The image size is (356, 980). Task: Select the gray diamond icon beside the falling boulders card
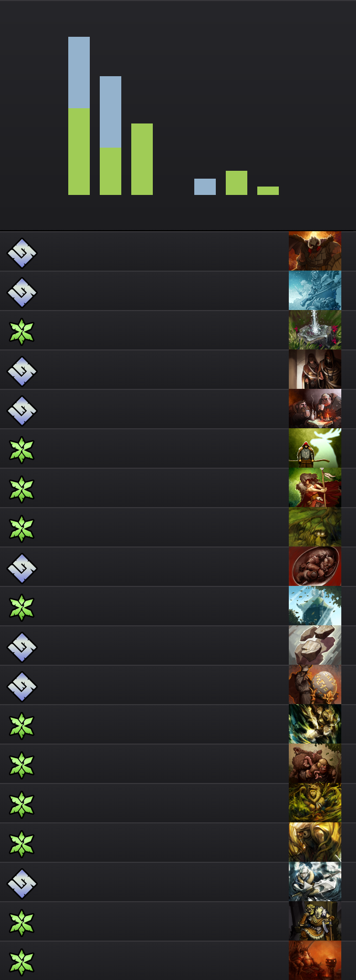point(22,647)
